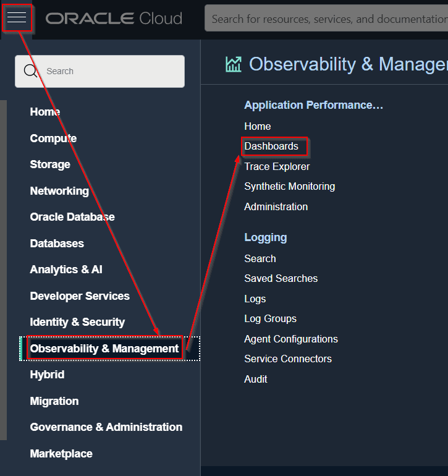Image resolution: width=448 pixels, height=476 pixels.
Task: Go to Synthetic Monitoring
Action: point(289,186)
